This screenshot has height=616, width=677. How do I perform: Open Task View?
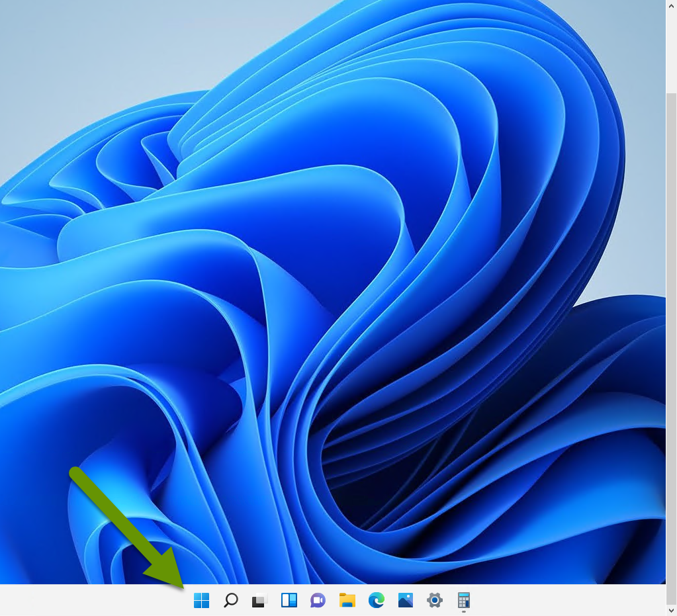258,601
